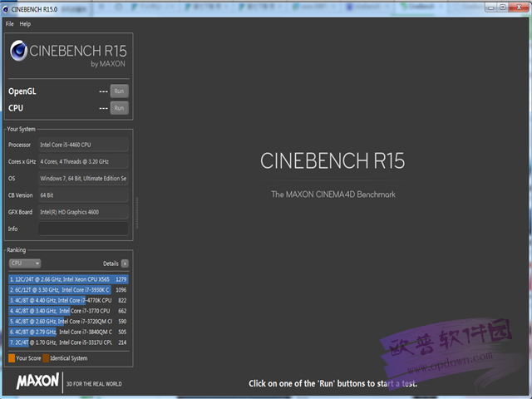Click the score 1279 in ranking
Viewport: 532px width, 399px height.
(121, 279)
